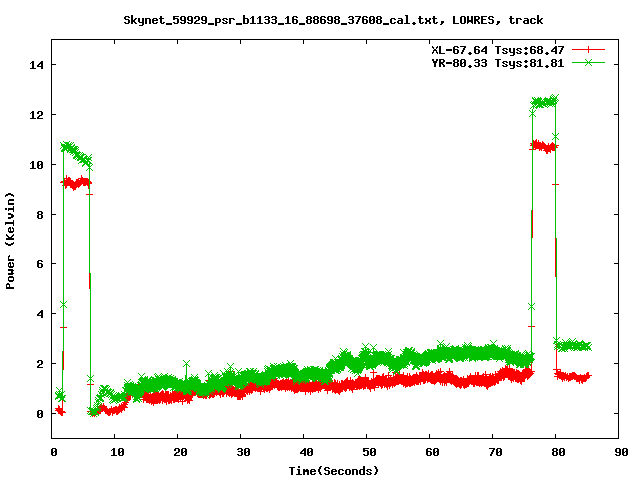Click x-axis tick label 40
The image size is (640, 480).
tap(306, 452)
